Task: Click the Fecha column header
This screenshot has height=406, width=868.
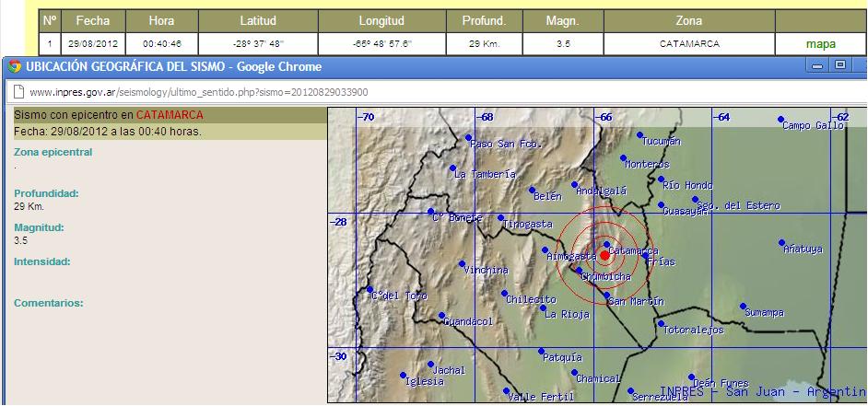Action: [x=92, y=20]
